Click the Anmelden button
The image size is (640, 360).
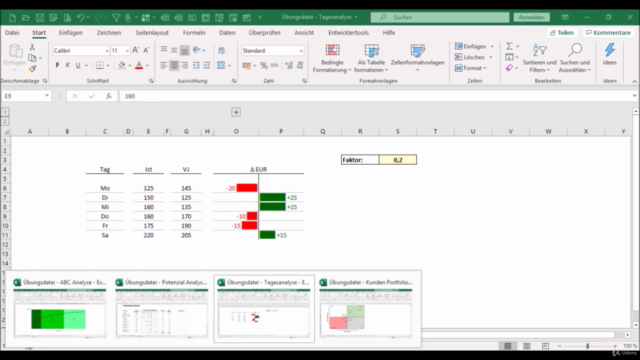[531, 17]
